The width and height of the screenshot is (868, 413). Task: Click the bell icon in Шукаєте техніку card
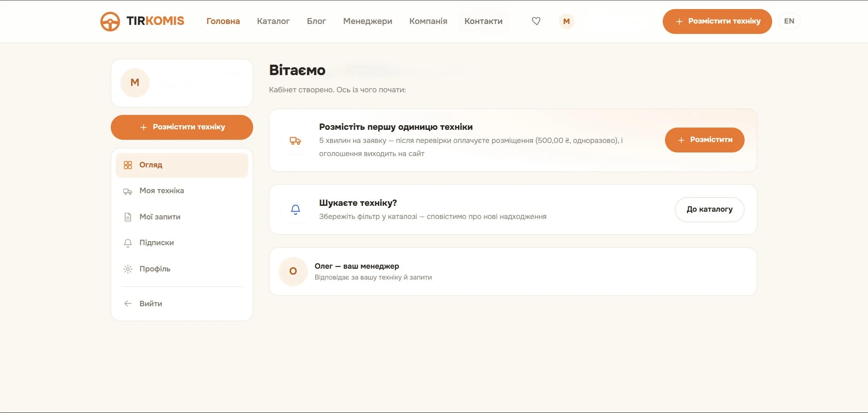(296, 209)
